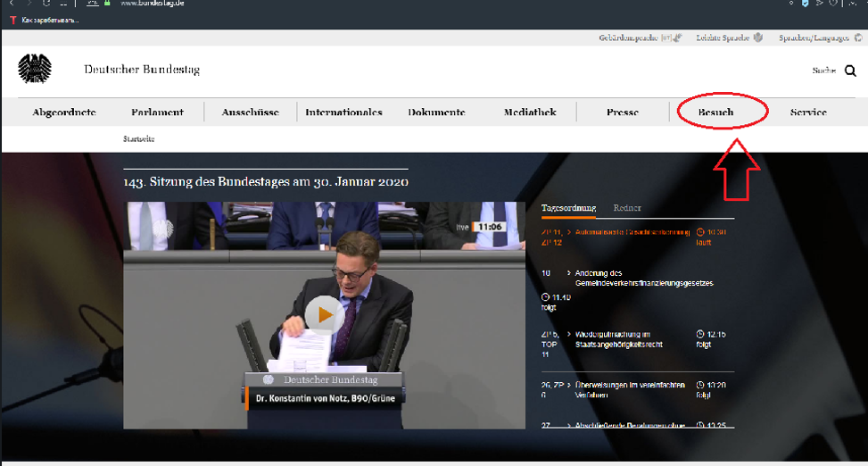Screen dimensions: 868x466
Task: Click the address bar showing www.bundestag.de
Action: (x=153, y=4)
